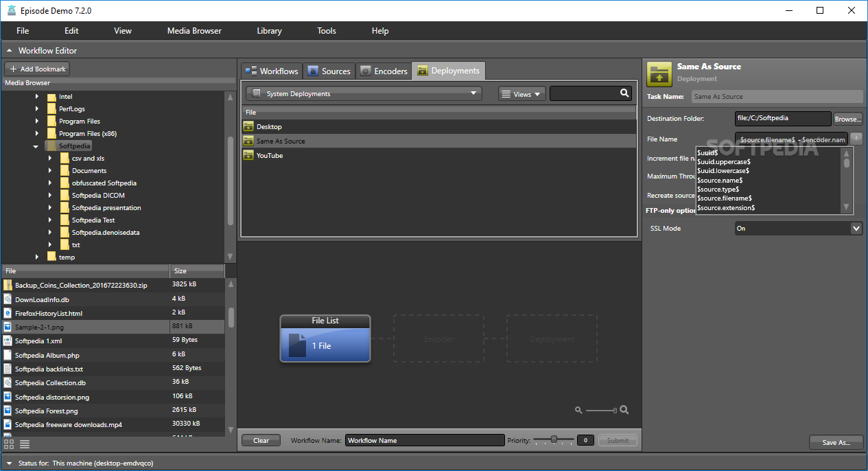The width and height of the screenshot is (868, 471).
Task: Expand the Status panel triangle
Action: tap(8, 463)
